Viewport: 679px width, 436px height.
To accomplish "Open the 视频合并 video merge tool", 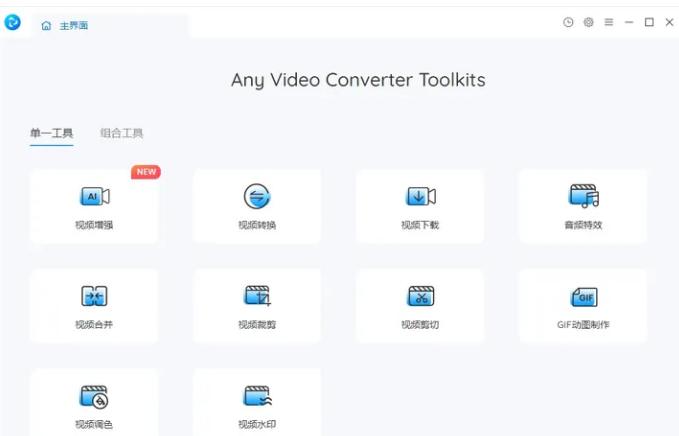I will click(94, 306).
